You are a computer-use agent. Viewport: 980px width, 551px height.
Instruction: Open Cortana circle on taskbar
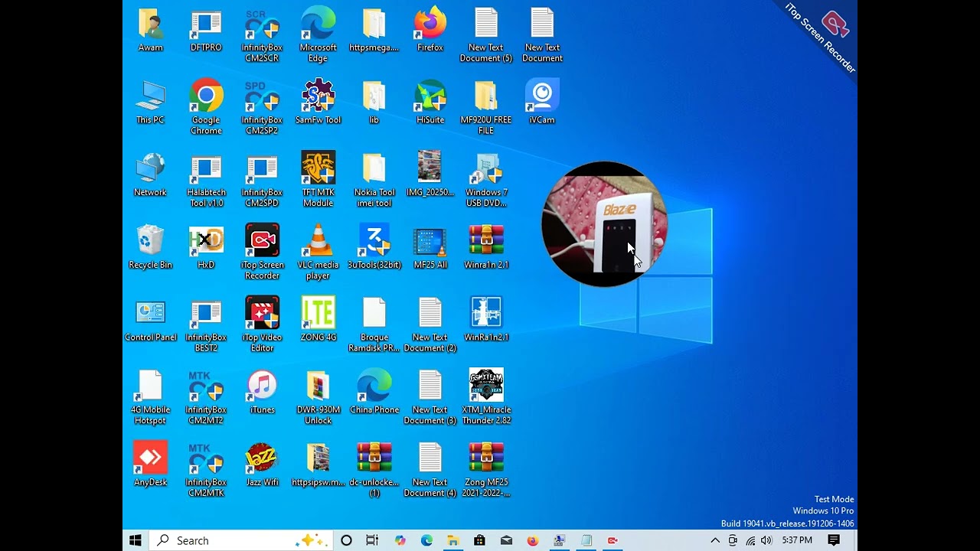click(346, 540)
